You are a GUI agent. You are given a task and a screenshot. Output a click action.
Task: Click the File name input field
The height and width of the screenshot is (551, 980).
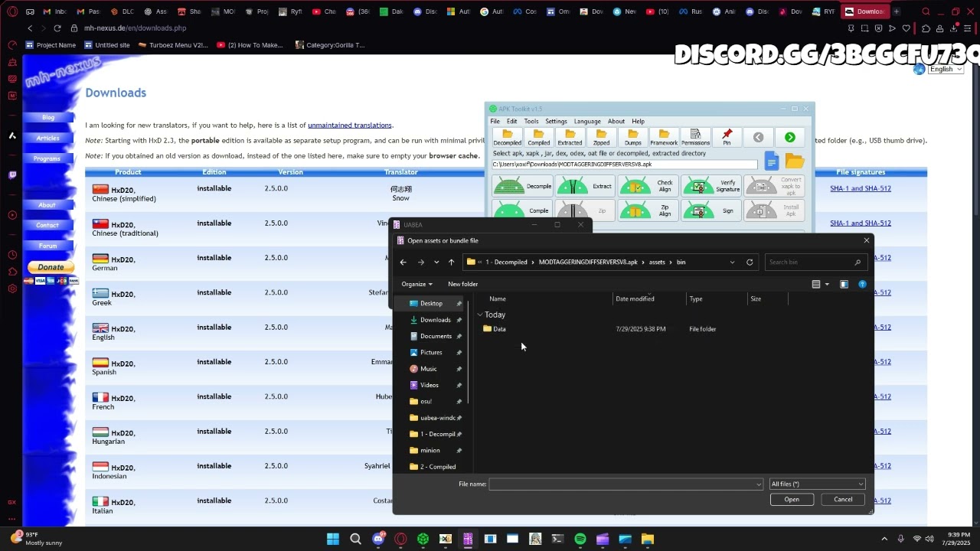(x=626, y=484)
